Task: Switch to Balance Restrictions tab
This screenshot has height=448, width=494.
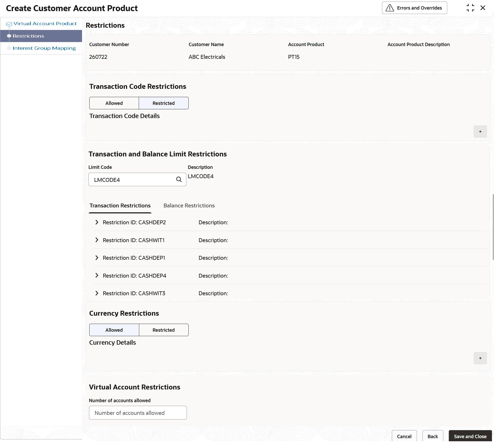Action: [189, 206]
